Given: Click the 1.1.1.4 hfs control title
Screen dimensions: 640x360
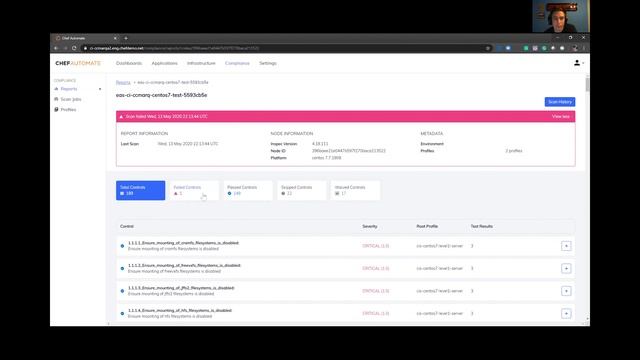Looking at the screenshot, I should tap(180, 310).
